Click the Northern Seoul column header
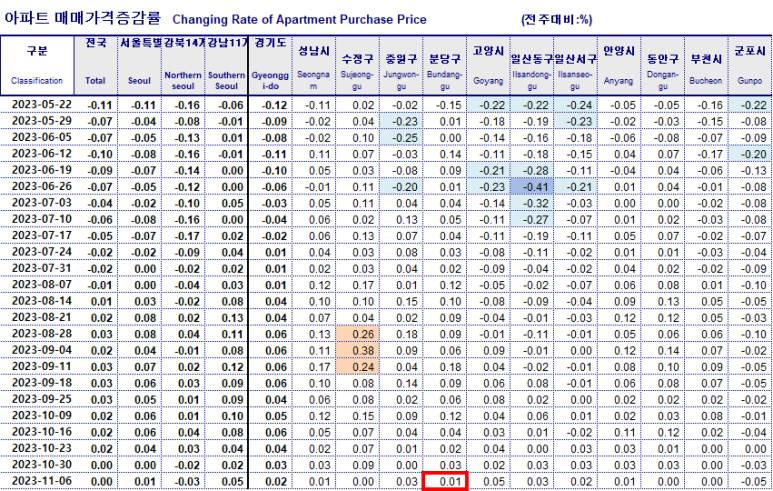Viewport: 773px width, 491px height. [183, 66]
